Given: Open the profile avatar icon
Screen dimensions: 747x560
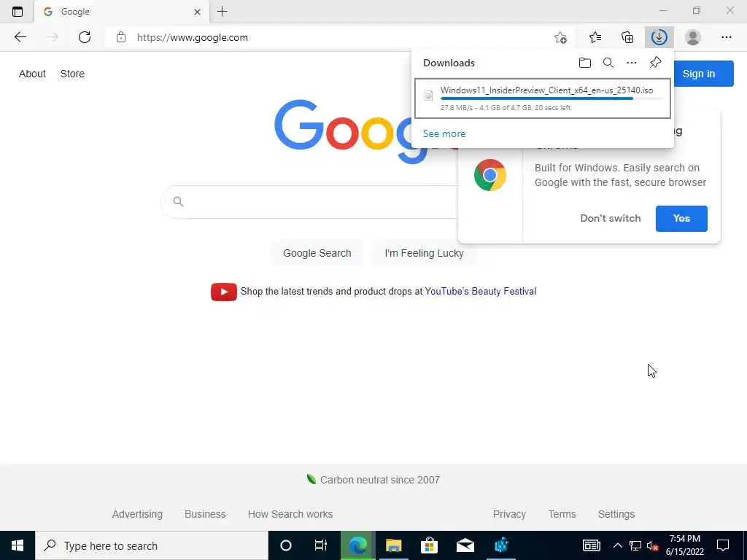Looking at the screenshot, I should point(693,37).
